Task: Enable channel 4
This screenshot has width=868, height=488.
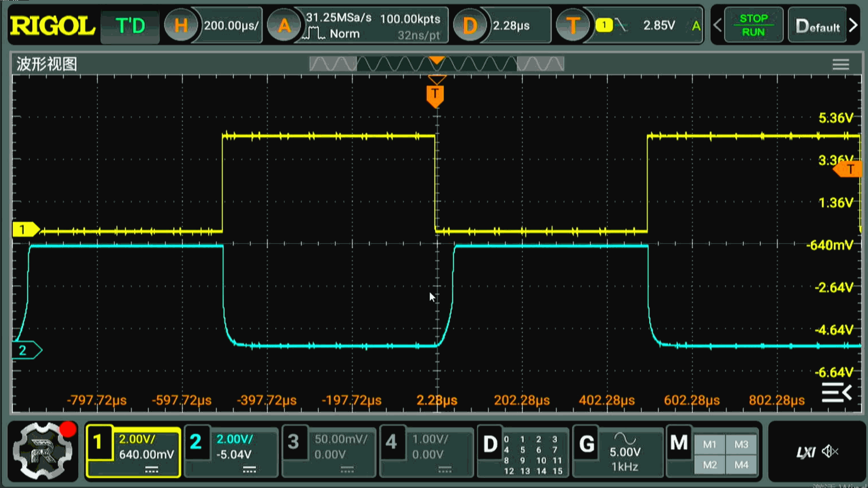Action: tap(391, 442)
